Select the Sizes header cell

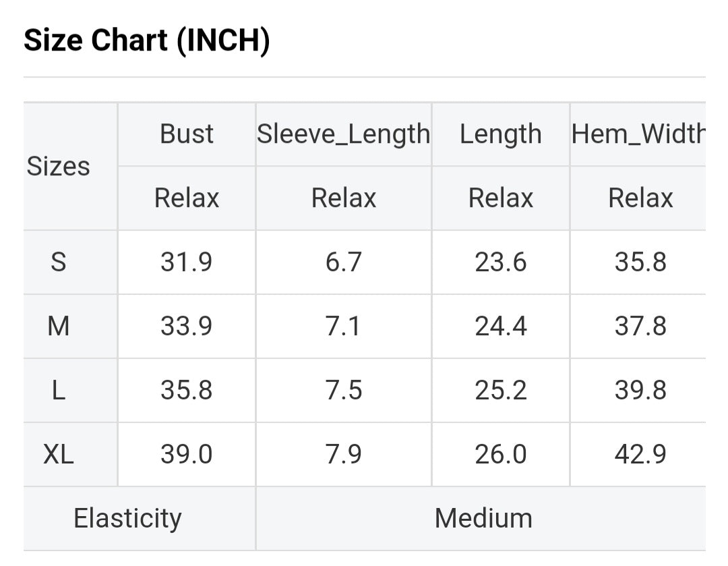click(58, 167)
